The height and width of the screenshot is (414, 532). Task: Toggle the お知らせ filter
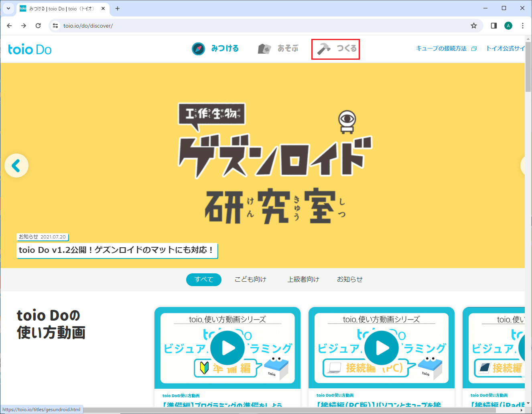[x=349, y=279]
